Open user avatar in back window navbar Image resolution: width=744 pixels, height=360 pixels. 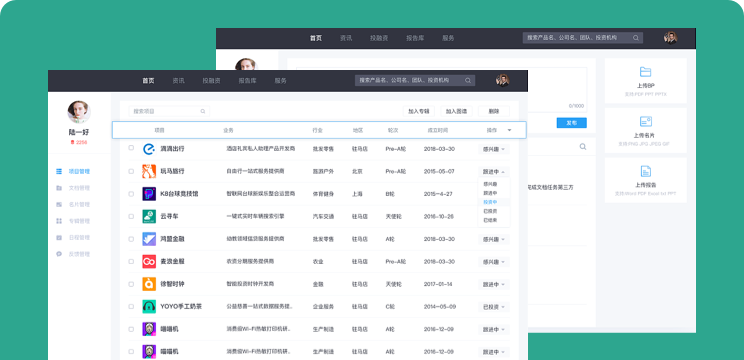670,38
